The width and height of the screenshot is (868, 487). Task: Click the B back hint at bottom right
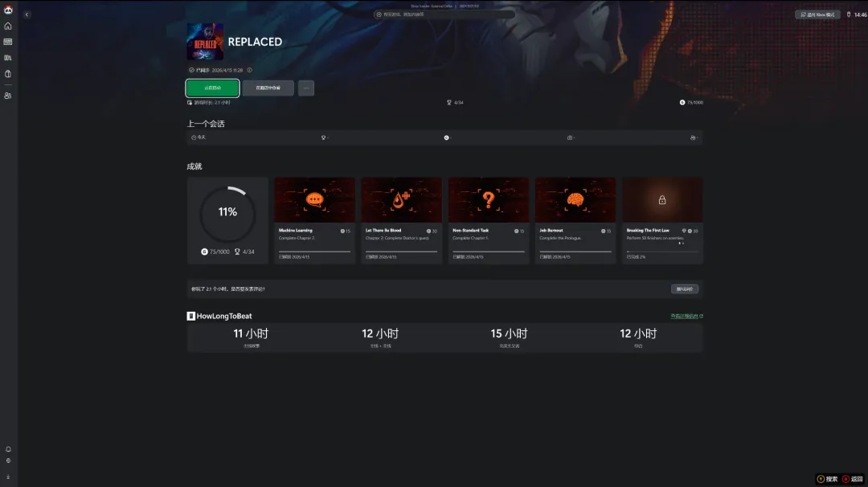click(x=853, y=479)
